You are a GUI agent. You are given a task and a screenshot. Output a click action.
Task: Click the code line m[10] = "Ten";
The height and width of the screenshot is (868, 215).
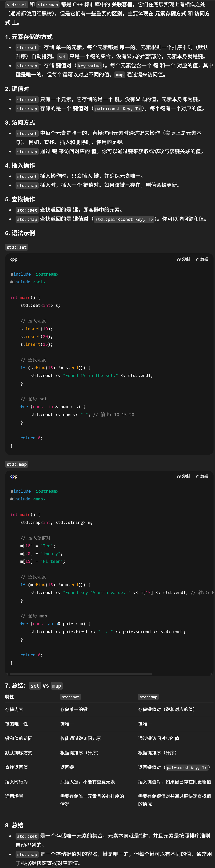38,545
